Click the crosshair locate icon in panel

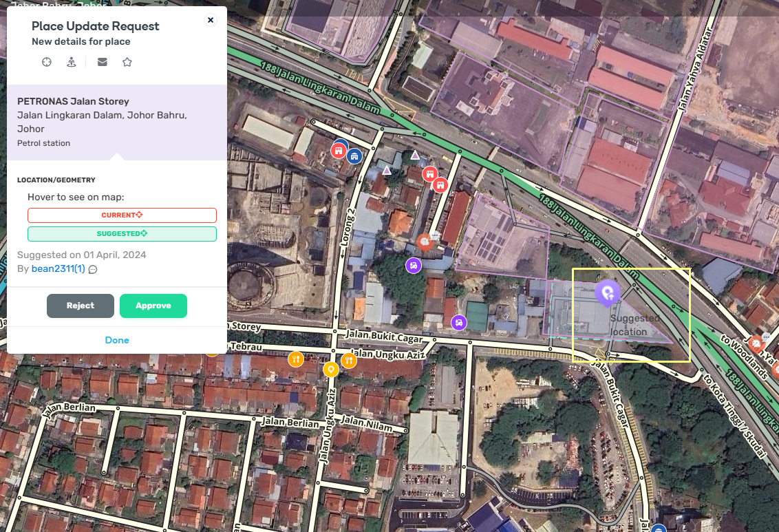(47, 62)
